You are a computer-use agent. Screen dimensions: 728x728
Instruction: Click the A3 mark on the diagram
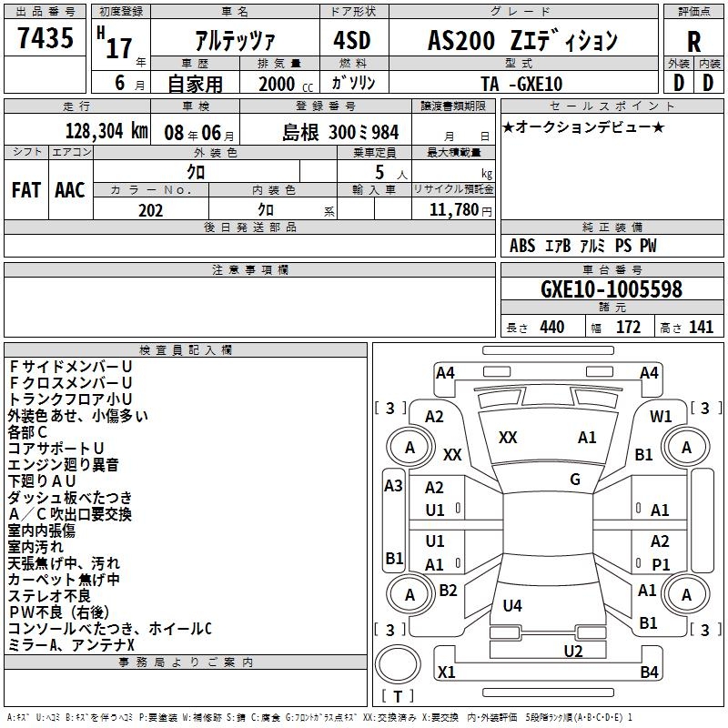tap(393, 486)
